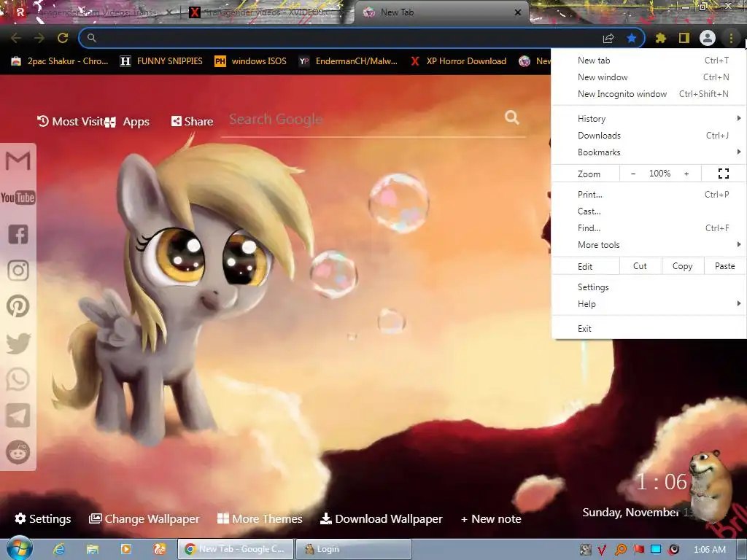Open Gmail from the sidebar
Viewport: 747px width, 560px height.
pyautogui.click(x=18, y=161)
